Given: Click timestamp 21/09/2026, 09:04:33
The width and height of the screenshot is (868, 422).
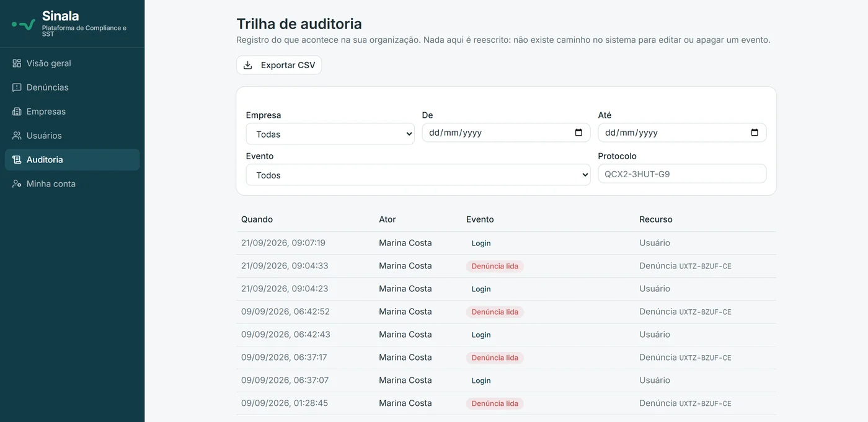Looking at the screenshot, I should [285, 266].
